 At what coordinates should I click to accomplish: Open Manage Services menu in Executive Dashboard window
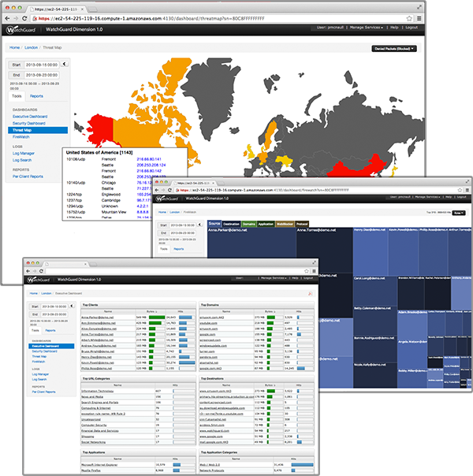tap(274, 278)
